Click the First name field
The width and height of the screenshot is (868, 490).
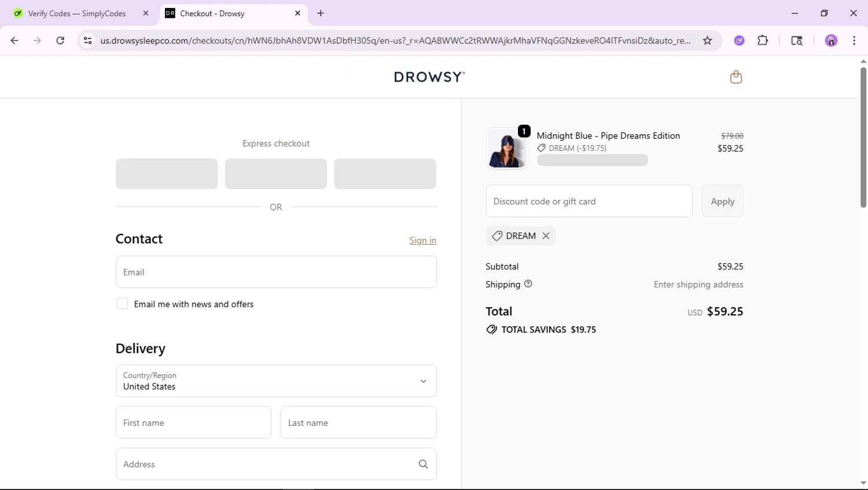[193, 422]
